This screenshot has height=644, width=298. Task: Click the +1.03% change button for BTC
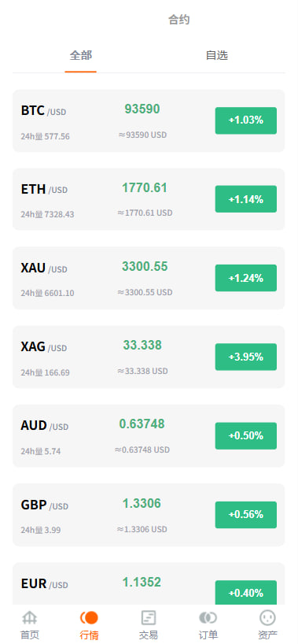click(246, 120)
